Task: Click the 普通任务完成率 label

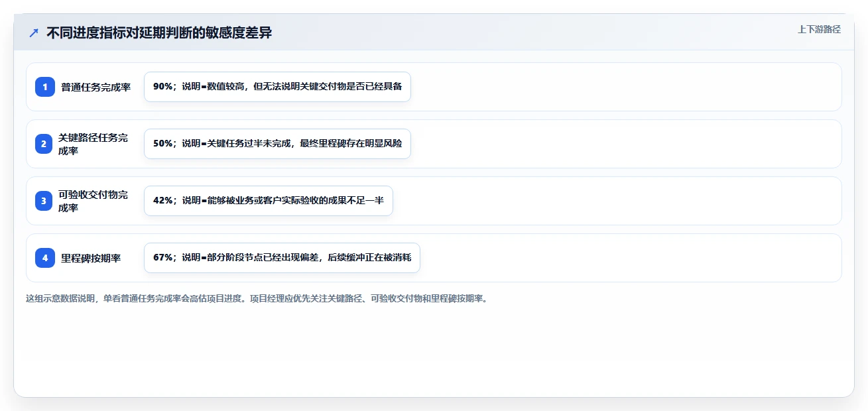Action: 96,87
